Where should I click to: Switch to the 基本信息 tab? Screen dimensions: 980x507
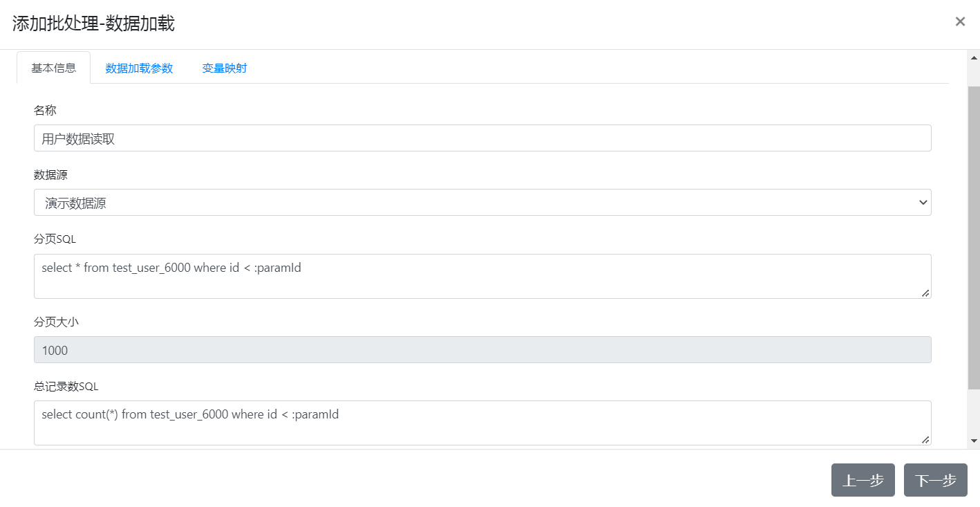(54, 68)
